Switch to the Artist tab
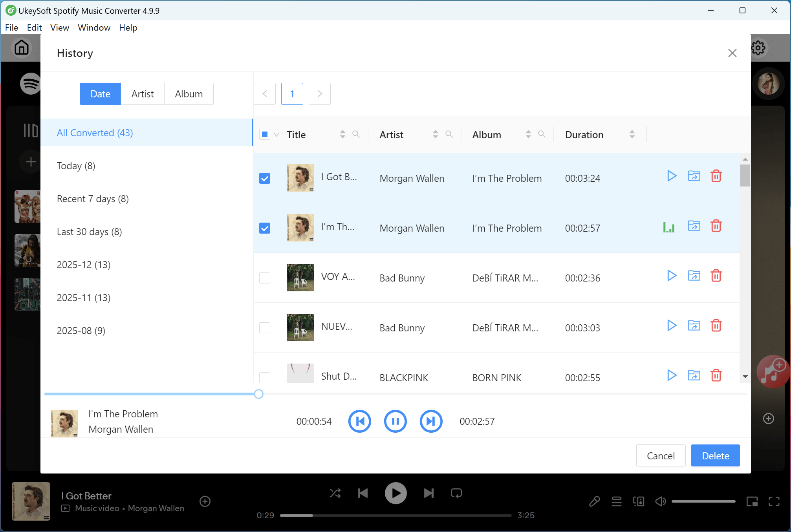This screenshot has width=791, height=532. pyautogui.click(x=142, y=94)
